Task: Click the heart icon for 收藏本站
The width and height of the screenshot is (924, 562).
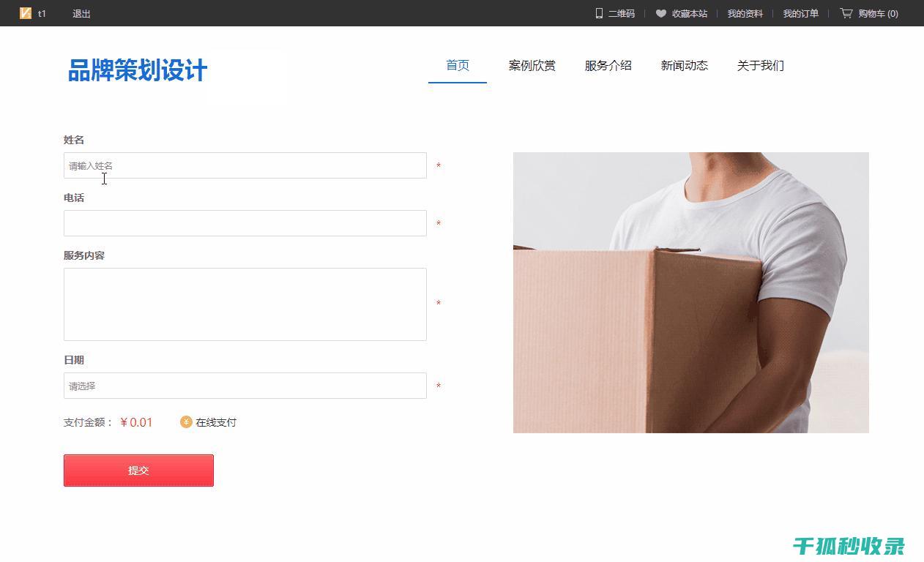Action: 660,13
